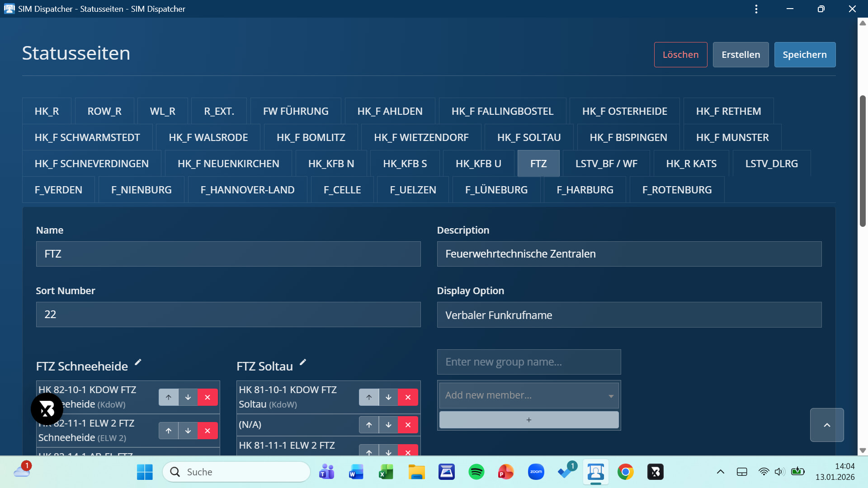The width and height of the screenshot is (868, 488).
Task: Click the plus button to add member
Action: [x=529, y=420]
